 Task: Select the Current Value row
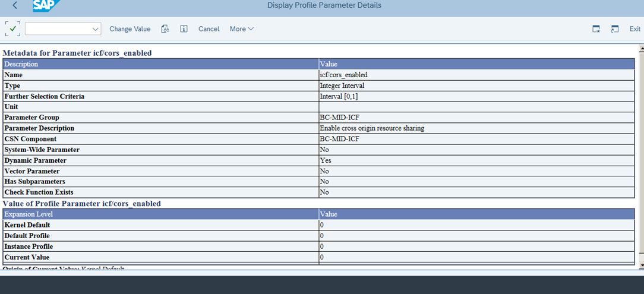coord(27,257)
